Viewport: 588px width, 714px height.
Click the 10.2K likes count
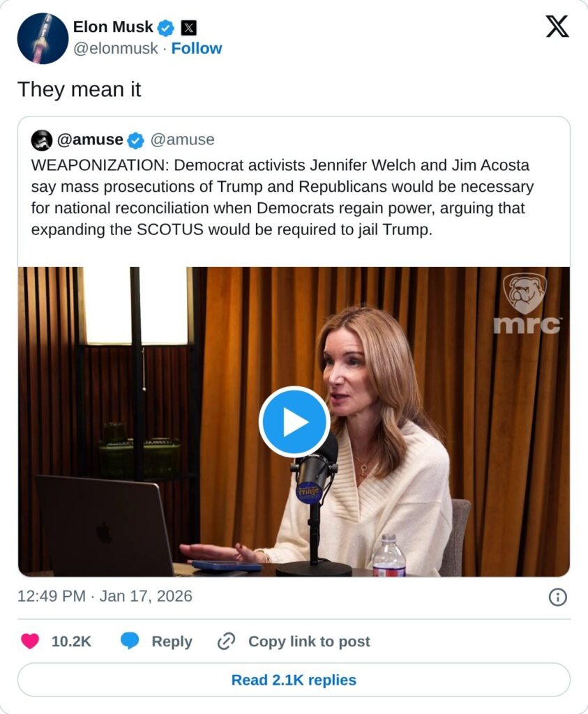pos(71,641)
